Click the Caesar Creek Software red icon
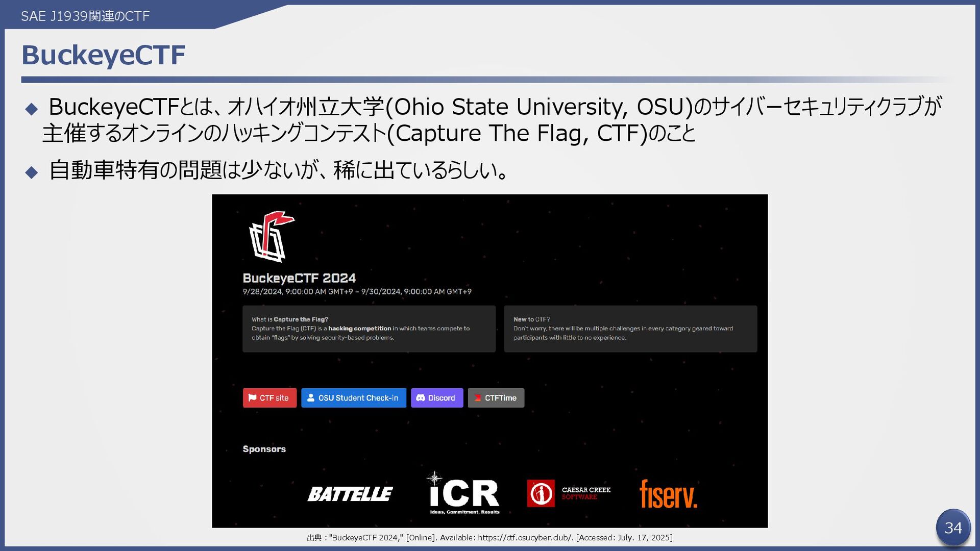The width and height of the screenshot is (980, 551). click(x=541, y=493)
